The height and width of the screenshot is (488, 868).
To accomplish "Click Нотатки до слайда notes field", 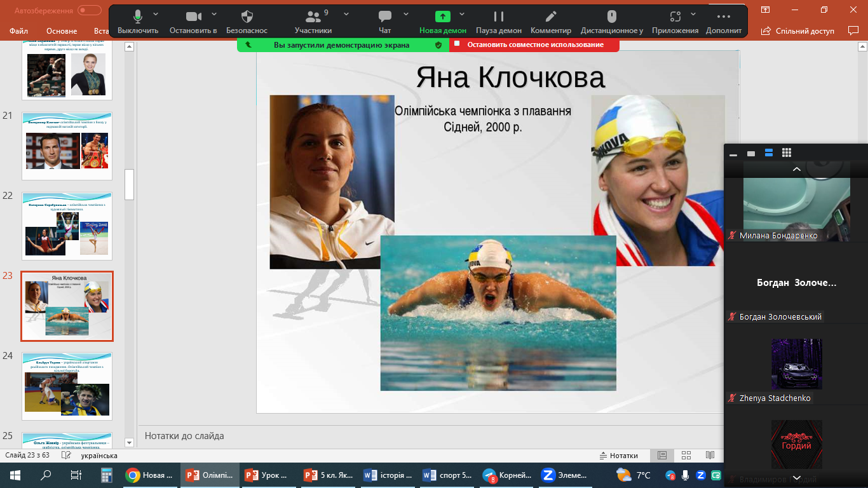I will pos(431,436).
